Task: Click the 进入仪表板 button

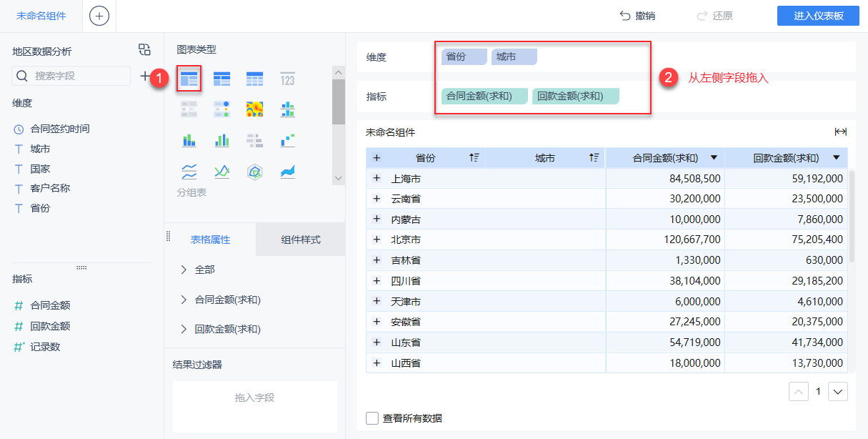Action: point(818,16)
